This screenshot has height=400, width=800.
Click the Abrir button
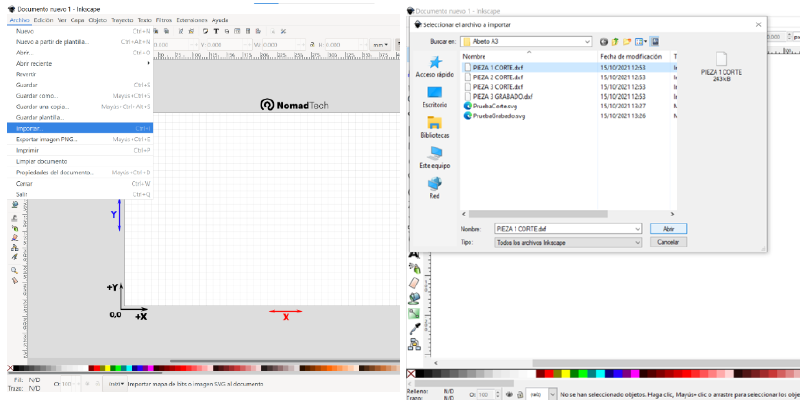click(x=668, y=229)
